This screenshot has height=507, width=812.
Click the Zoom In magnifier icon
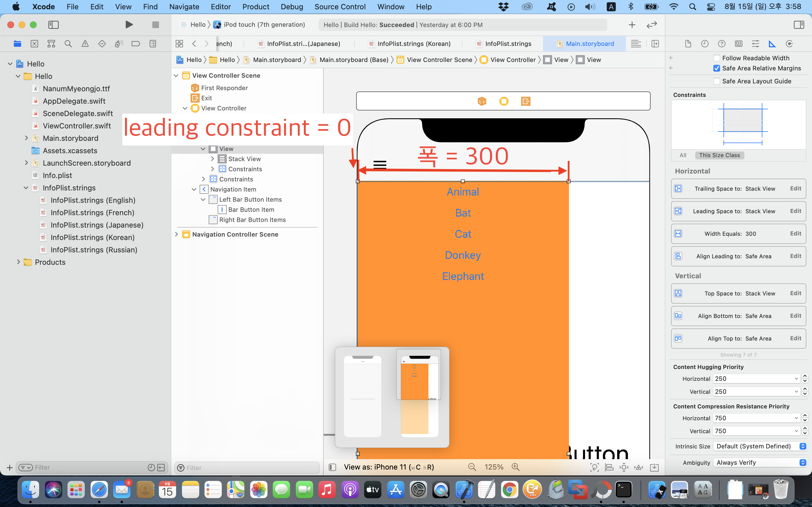click(515, 467)
